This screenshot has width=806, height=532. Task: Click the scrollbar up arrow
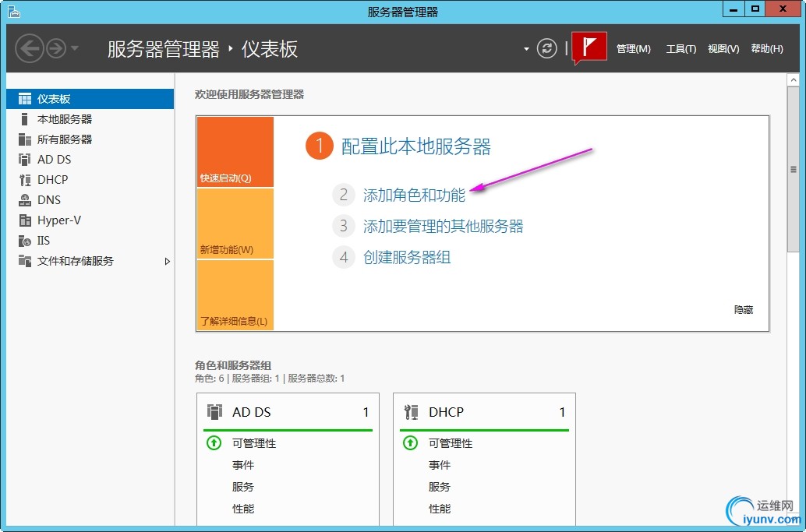tap(794, 80)
